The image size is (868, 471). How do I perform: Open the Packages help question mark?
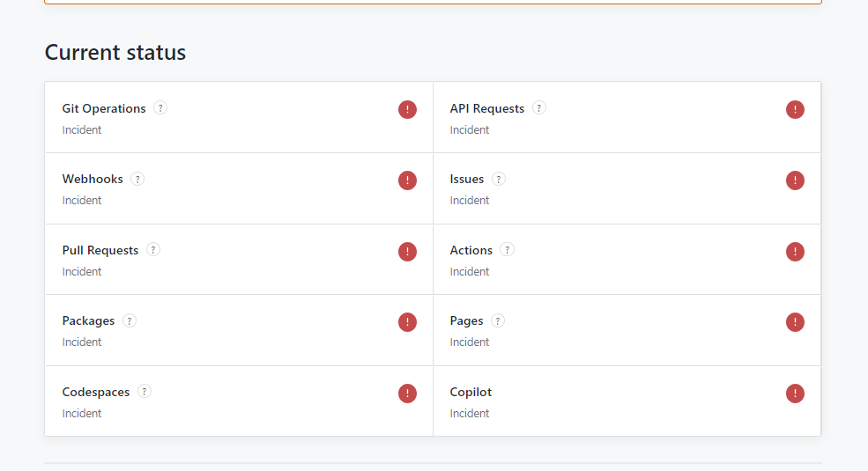tap(130, 320)
